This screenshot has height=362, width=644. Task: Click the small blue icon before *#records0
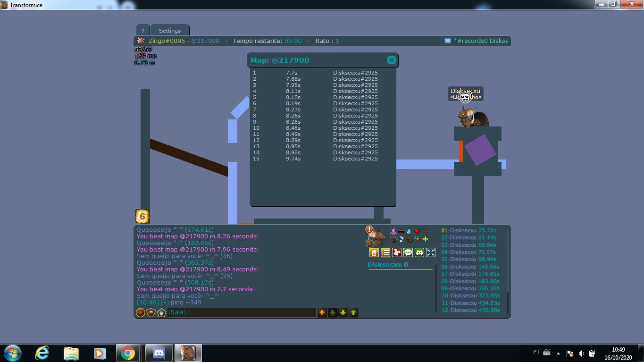[x=448, y=41]
